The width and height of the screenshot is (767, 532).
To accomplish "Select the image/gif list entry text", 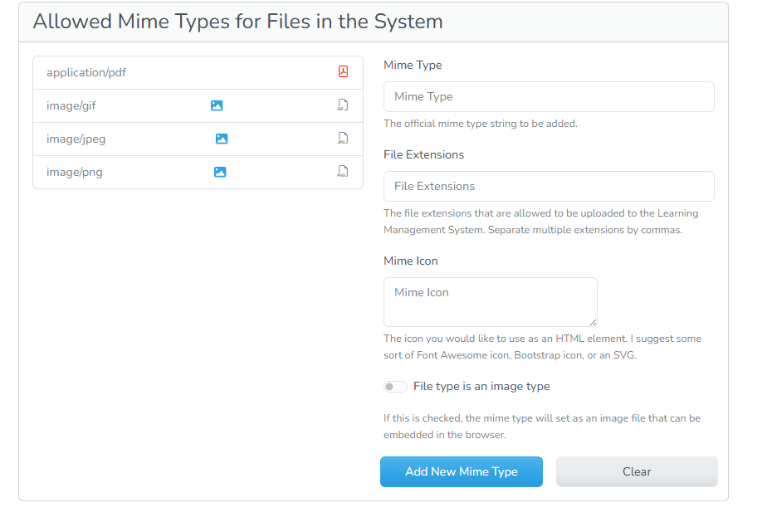I will coord(71,106).
